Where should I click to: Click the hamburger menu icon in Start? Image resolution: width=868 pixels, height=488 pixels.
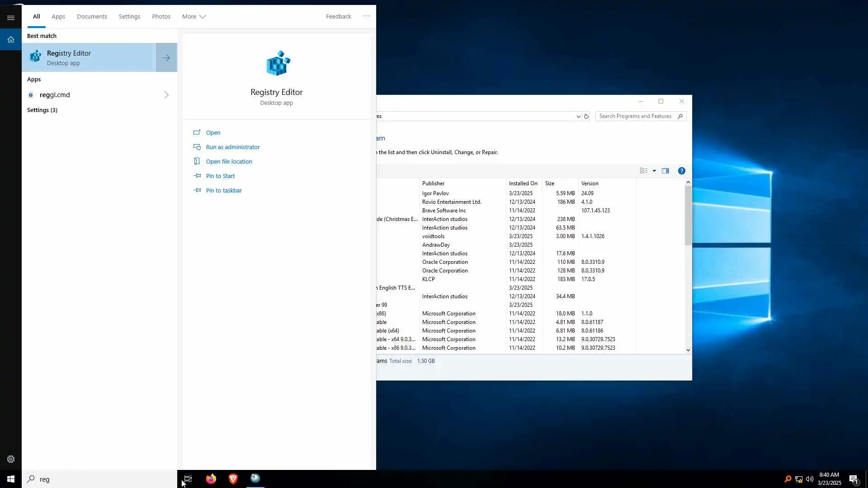point(11,18)
